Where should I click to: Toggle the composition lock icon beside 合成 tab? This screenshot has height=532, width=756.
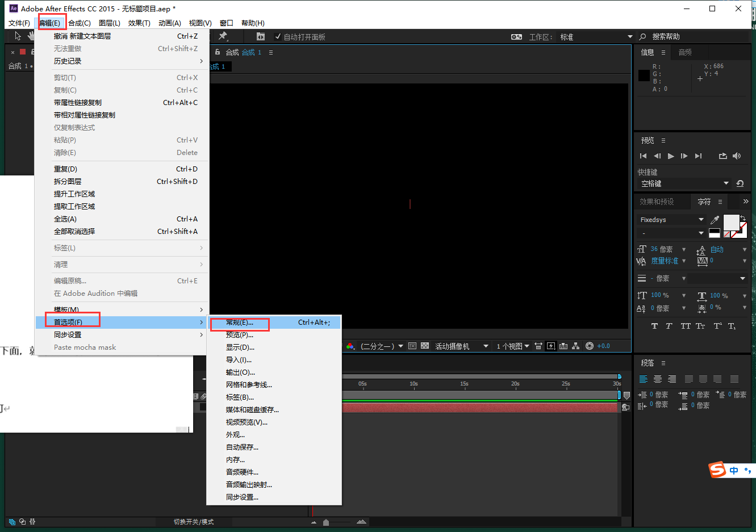tap(218, 52)
